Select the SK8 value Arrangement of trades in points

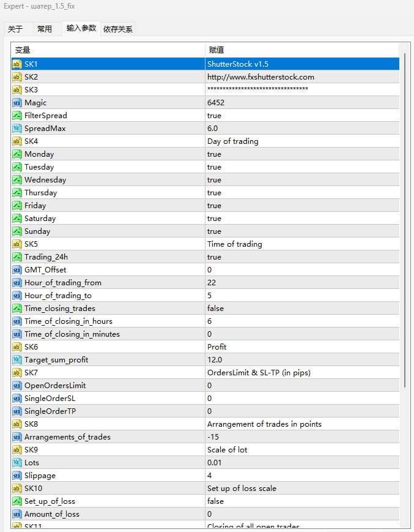tap(264, 424)
